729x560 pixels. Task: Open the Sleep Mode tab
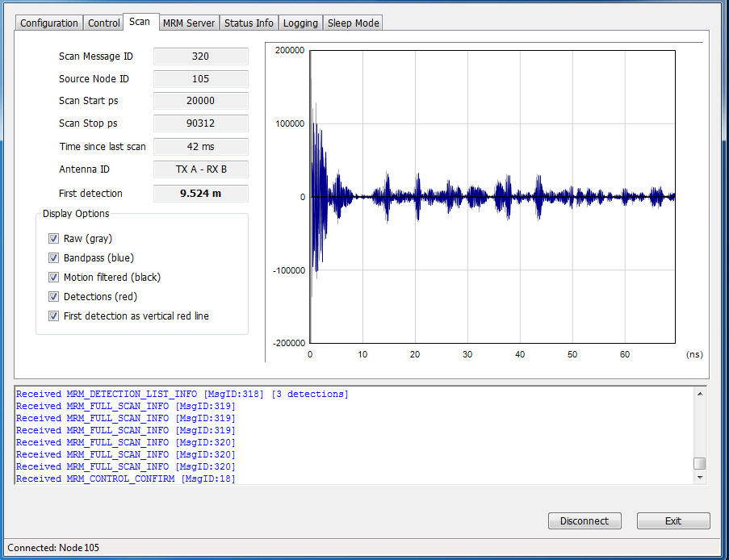353,23
